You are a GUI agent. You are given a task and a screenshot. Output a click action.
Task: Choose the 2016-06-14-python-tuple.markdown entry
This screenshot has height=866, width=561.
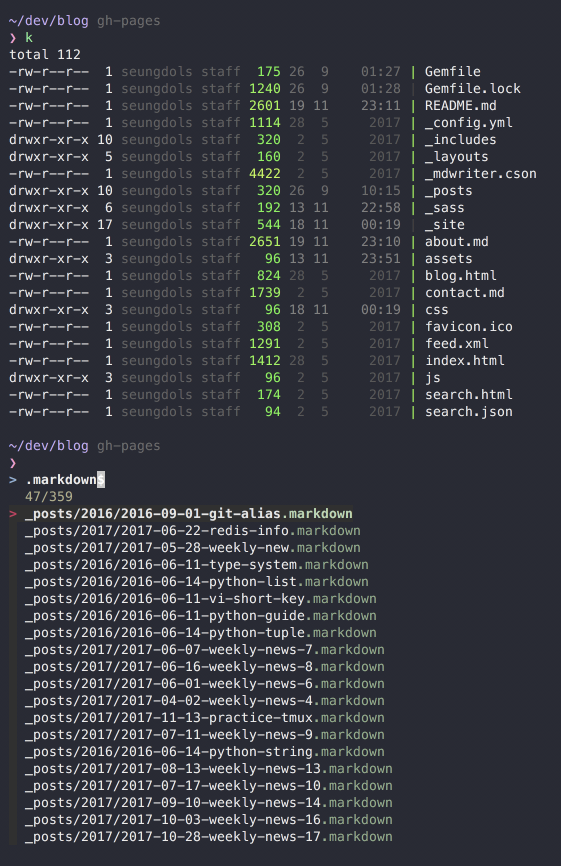click(x=200, y=633)
